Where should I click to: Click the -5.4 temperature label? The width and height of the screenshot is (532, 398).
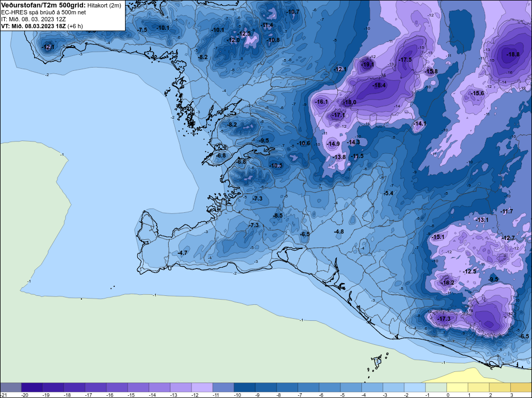pos(388,193)
